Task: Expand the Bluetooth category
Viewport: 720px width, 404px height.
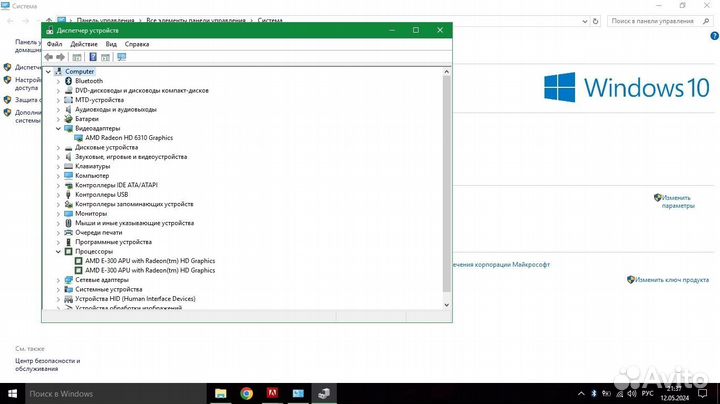Action: [58, 81]
